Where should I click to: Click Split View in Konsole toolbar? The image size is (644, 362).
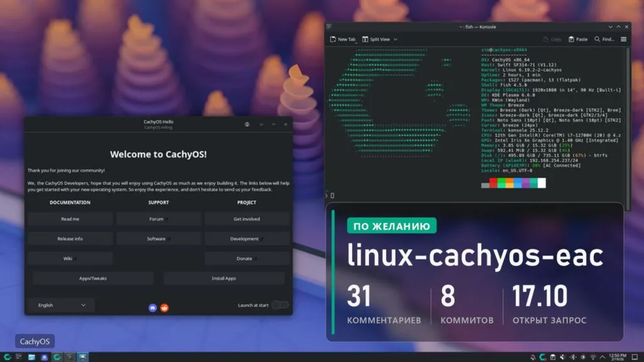376,40
